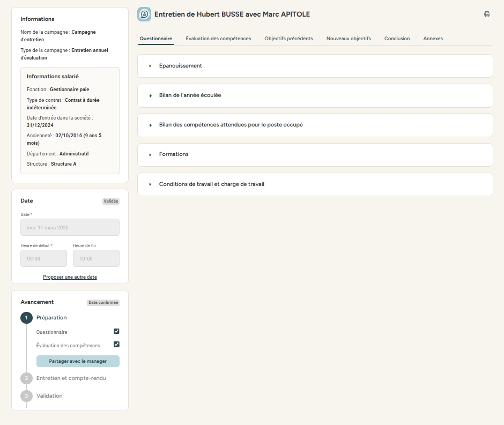
Task: Open the Nouveaux objectifs tab
Action: [349, 39]
